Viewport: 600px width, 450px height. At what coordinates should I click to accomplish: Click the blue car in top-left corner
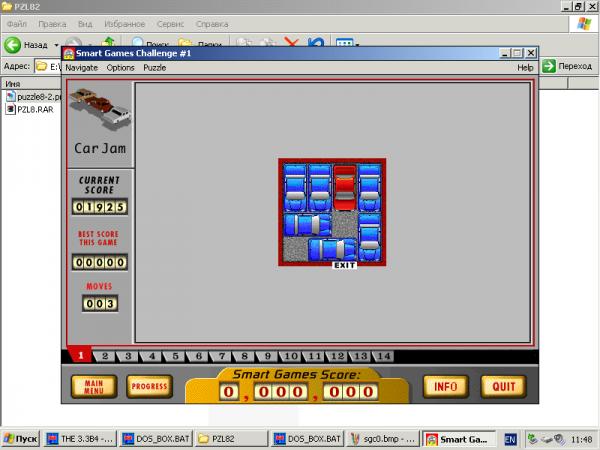[x=295, y=187]
